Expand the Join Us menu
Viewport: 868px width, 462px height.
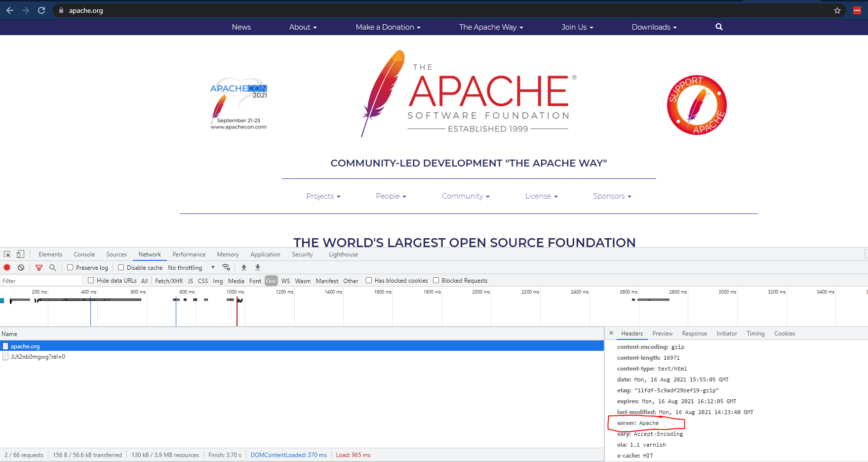577,27
